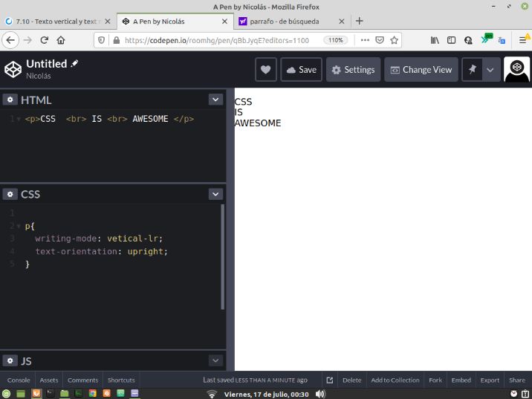Love this pen with heart button
The width and height of the screenshot is (532, 399).
tap(266, 70)
